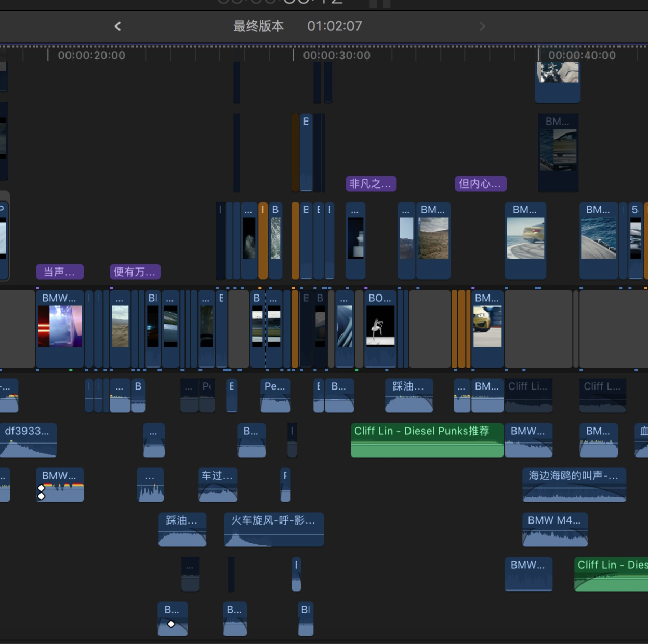Select the 火车旋风-呼-影… audio clip

tap(274, 530)
